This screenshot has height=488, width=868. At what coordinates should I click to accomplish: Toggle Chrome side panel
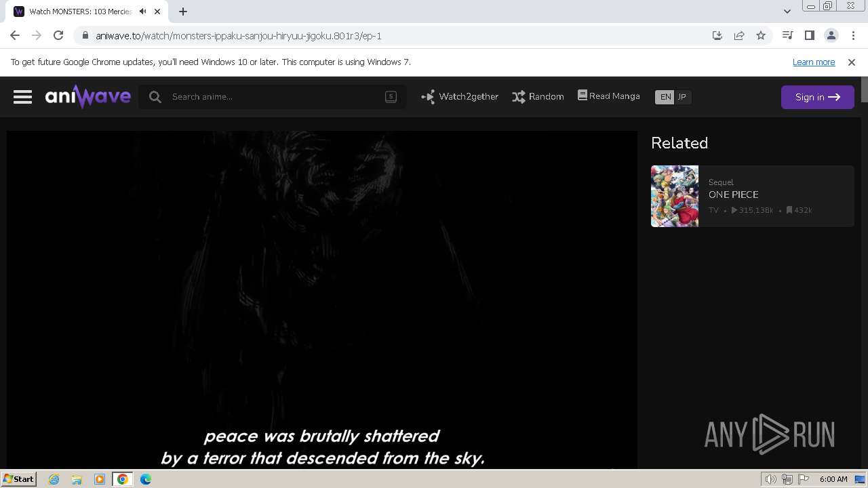(809, 35)
